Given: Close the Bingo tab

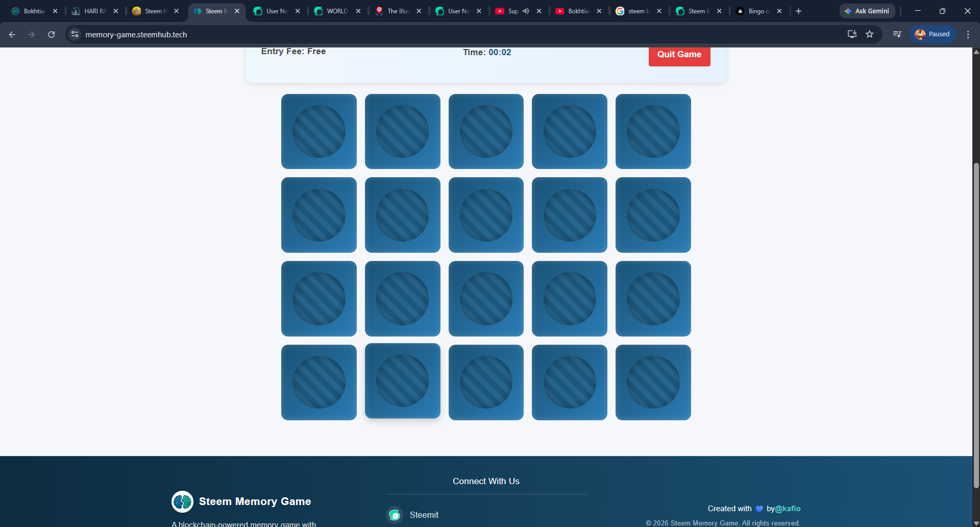Looking at the screenshot, I should pos(779,11).
